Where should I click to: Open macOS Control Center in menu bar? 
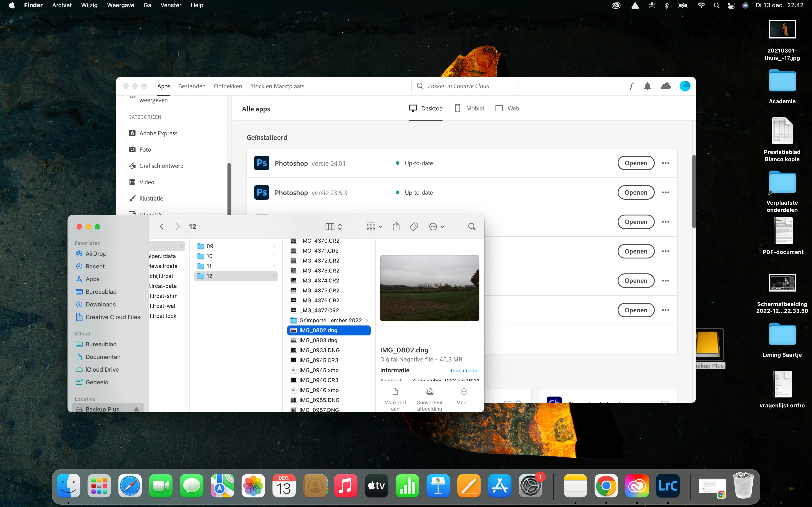click(x=731, y=5)
